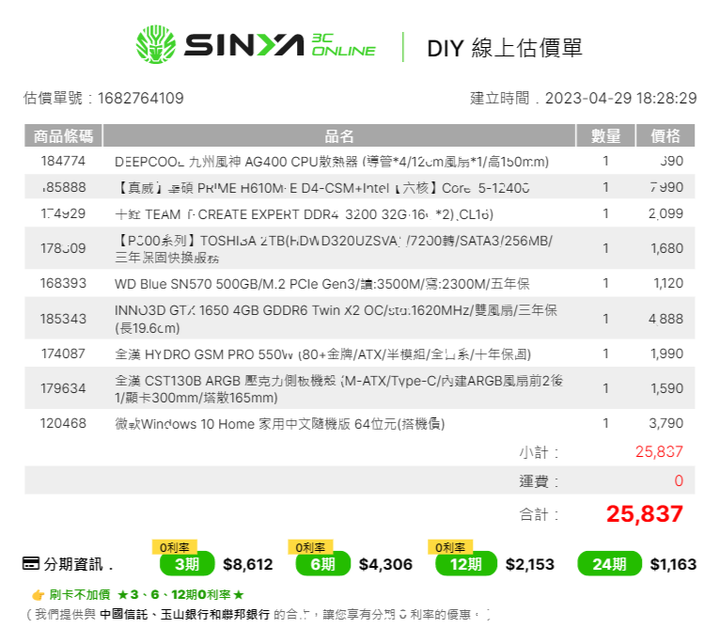Image resolution: width=720 pixels, height=644 pixels.
Task: Click the DIY 線上估價單 title
Action: click(x=505, y=48)
